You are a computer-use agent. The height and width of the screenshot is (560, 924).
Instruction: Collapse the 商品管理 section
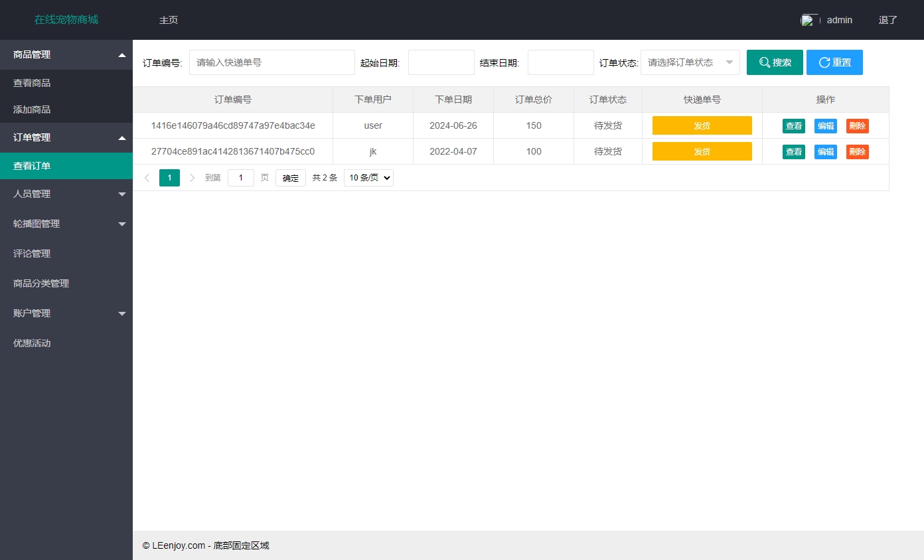(x=66, y=54)
